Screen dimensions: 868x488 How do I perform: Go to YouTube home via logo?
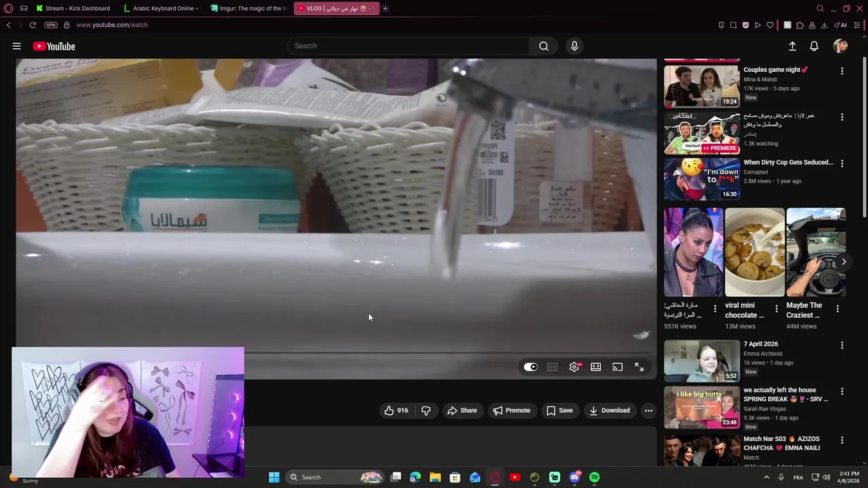pos(54,46)
